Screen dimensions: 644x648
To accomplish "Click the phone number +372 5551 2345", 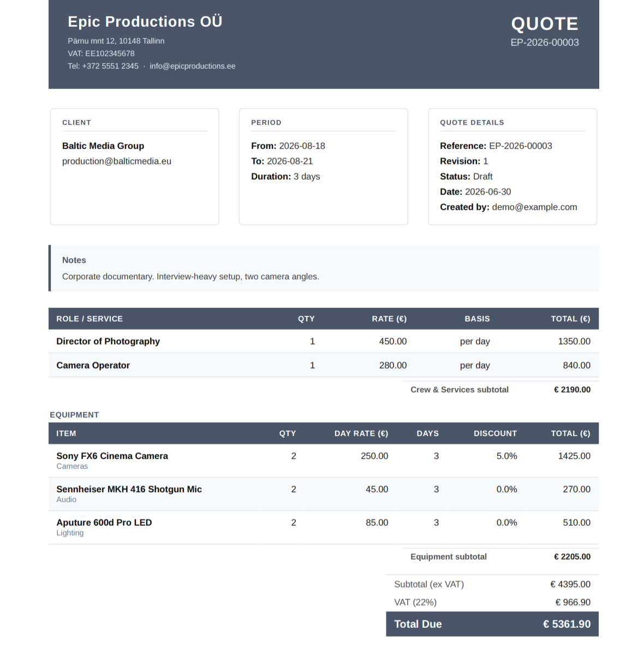I will pos(110,66).
